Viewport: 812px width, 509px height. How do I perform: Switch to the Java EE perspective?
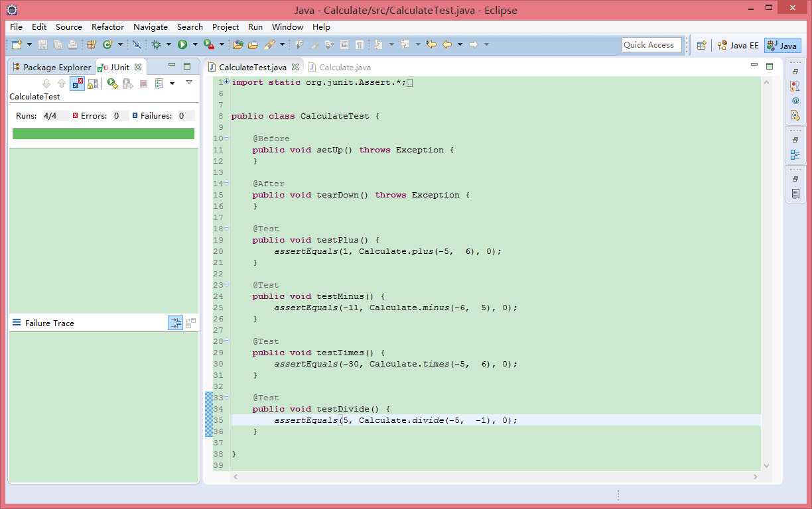pos(738,46)
